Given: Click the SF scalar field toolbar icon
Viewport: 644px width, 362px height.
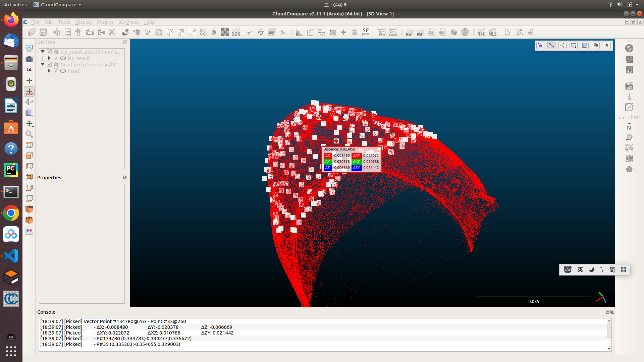Looking at the screenshot, I should click(x=366, y=33).
